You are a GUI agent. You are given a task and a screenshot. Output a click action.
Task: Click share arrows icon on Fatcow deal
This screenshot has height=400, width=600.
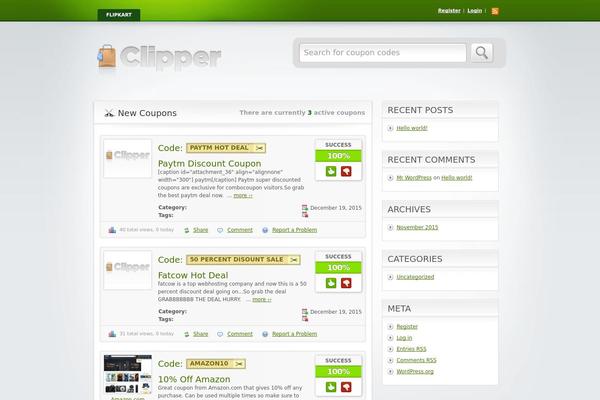point(187,335)
